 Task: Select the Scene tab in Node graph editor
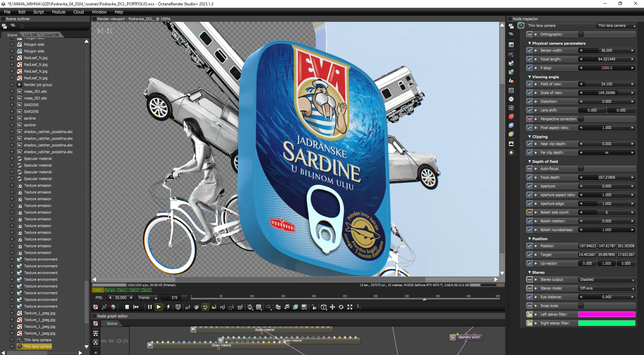[112, 323]
